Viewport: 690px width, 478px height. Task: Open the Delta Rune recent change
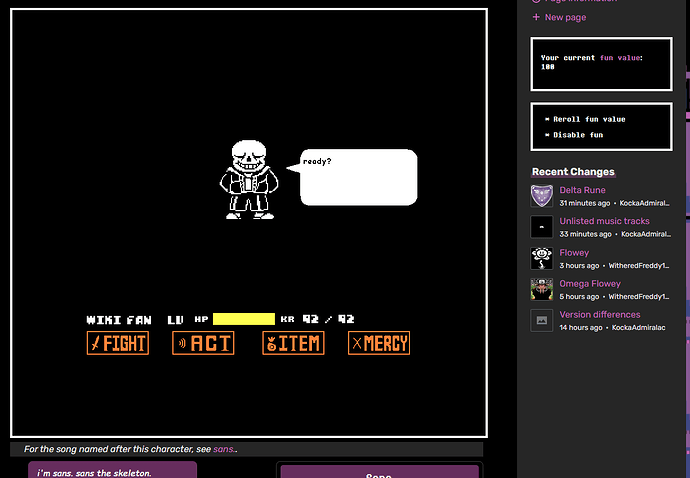(582, 190)
